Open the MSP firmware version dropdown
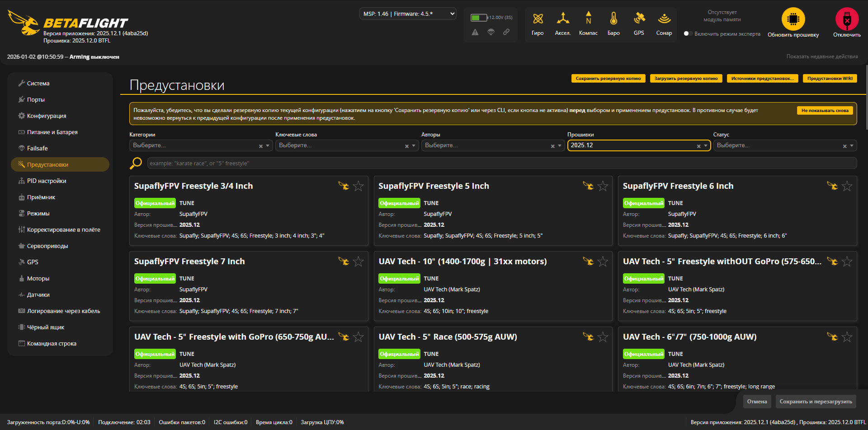The image size is (868, 430). point(408,14)
